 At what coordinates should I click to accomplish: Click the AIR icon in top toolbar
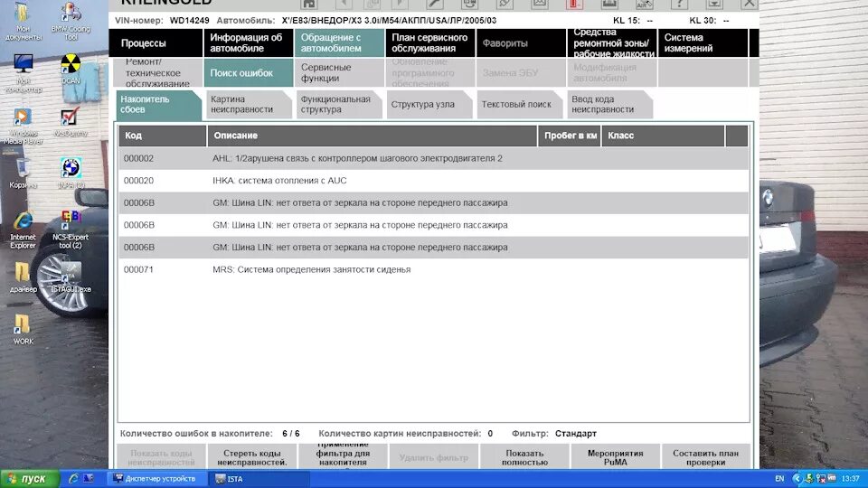(644, 4)
